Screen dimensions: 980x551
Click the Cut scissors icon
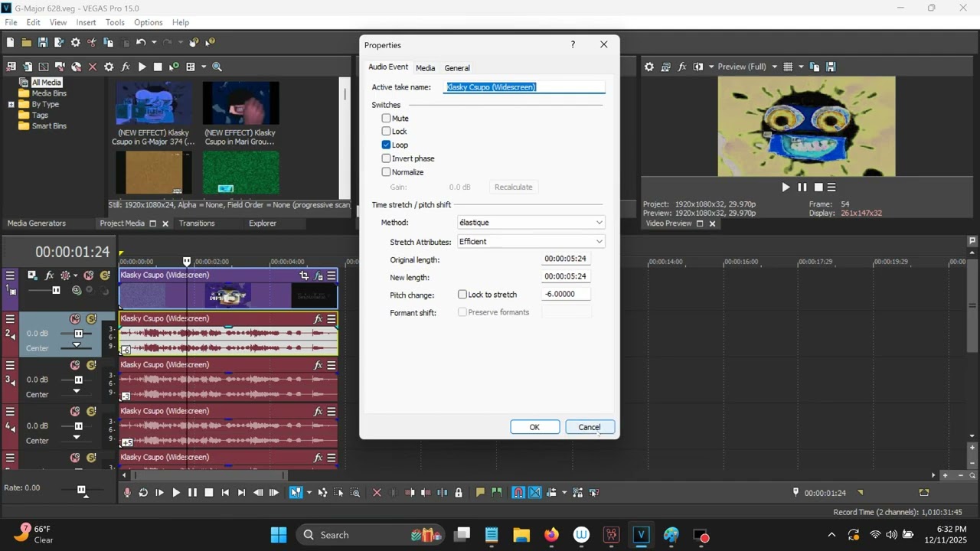(92, 43)
